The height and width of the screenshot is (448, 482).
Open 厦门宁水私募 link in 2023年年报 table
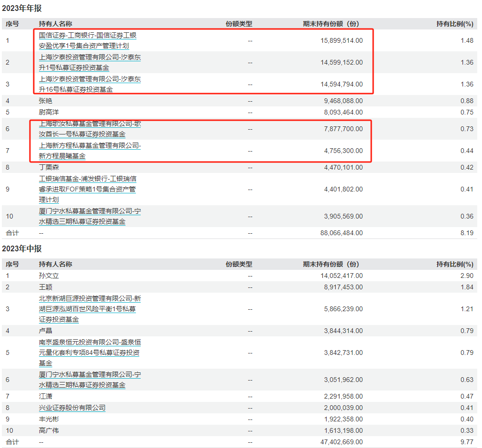pos(90,216)
